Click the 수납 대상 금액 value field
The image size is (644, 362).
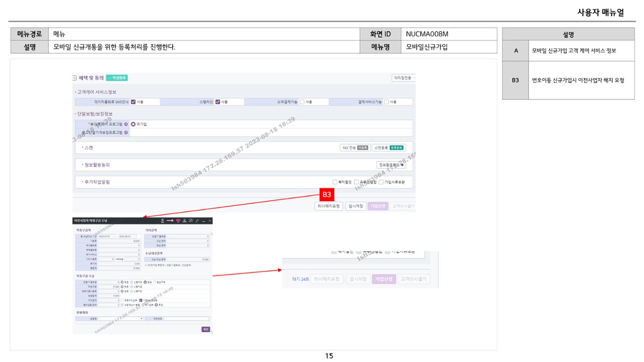coord(189,260)
